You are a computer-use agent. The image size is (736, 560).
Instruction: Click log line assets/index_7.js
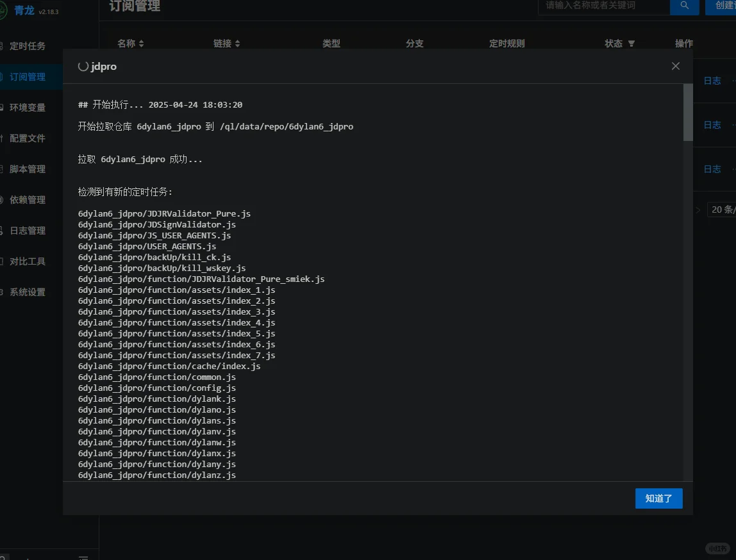pos(176,356)
